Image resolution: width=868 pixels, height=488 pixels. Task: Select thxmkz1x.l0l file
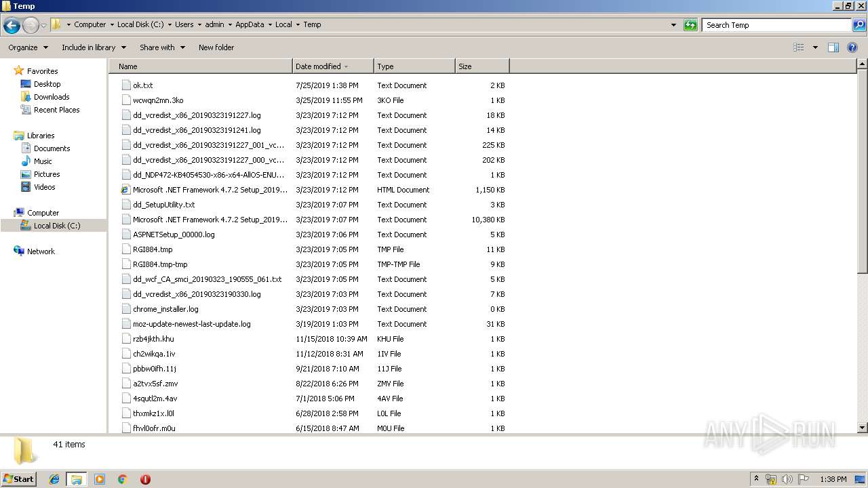tap(153, 413)
